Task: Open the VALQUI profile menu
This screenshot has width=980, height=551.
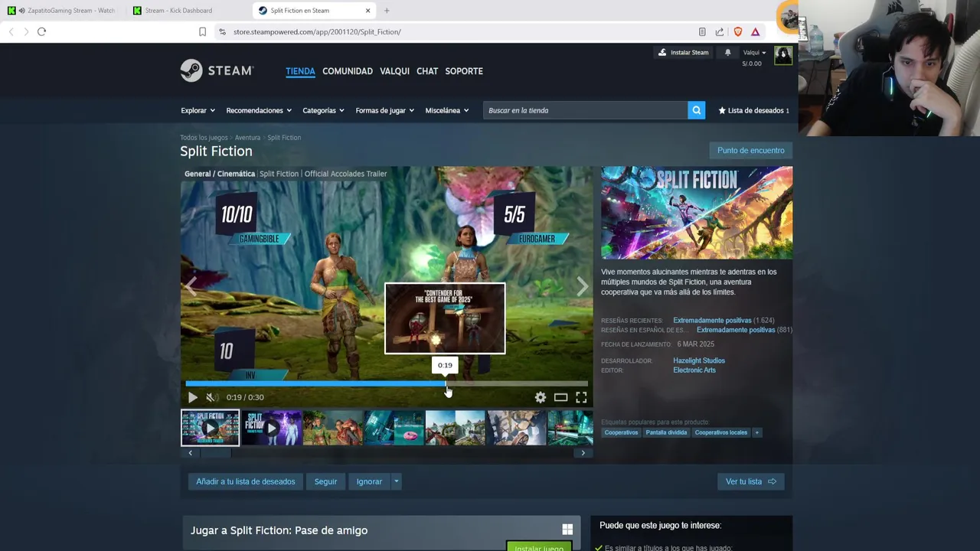Action: (394, 71)
